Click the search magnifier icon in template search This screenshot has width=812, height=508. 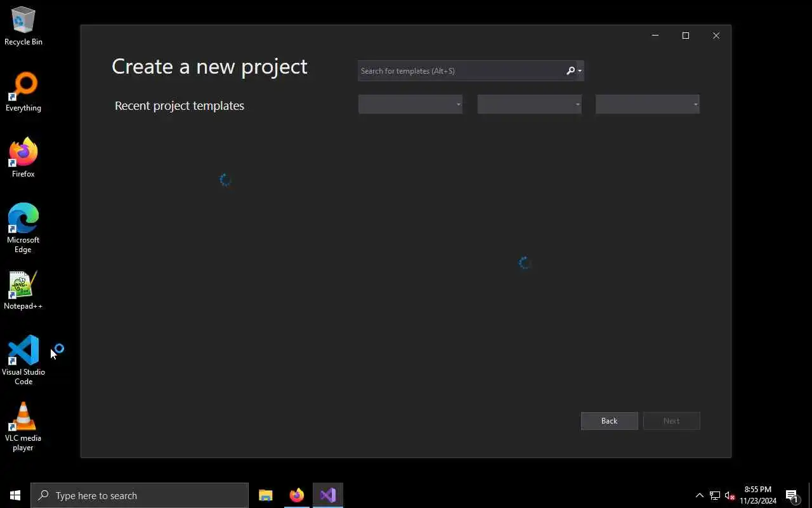point(570,70)
